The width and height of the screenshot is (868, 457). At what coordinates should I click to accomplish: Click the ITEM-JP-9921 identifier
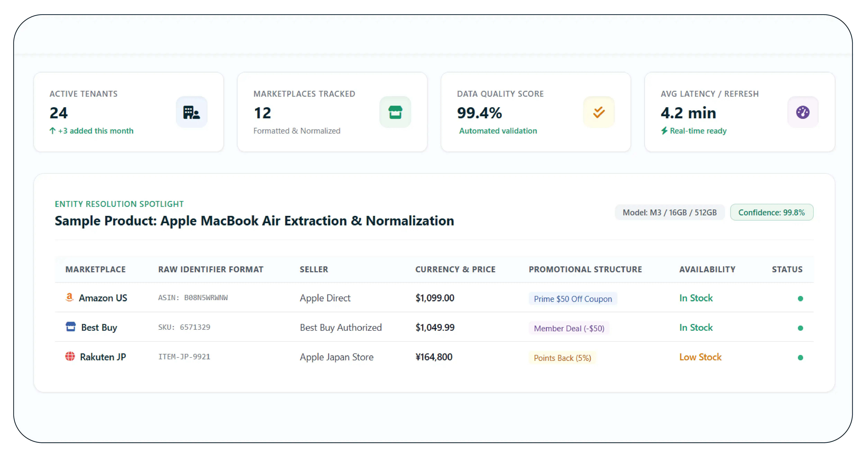(x=184, y=357)
